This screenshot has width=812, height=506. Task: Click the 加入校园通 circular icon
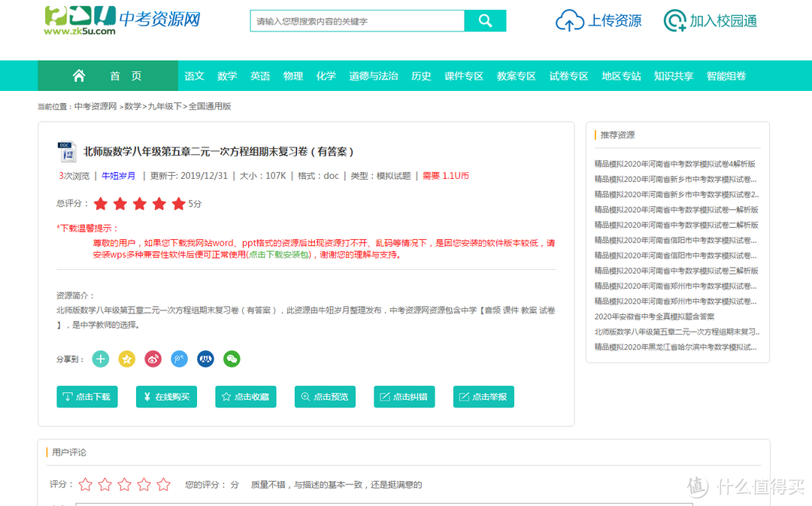tap(674, 21)
